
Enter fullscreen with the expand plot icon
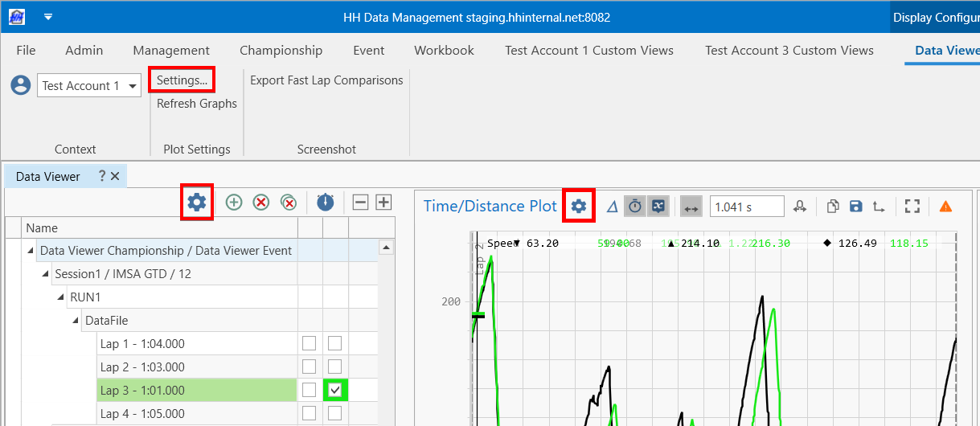[x=912, y=207]
